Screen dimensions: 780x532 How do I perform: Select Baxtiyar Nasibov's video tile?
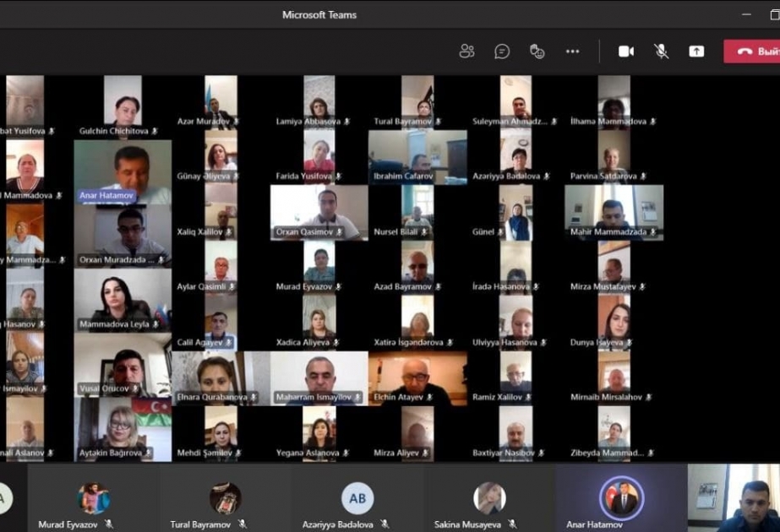[x=515, y=434]
